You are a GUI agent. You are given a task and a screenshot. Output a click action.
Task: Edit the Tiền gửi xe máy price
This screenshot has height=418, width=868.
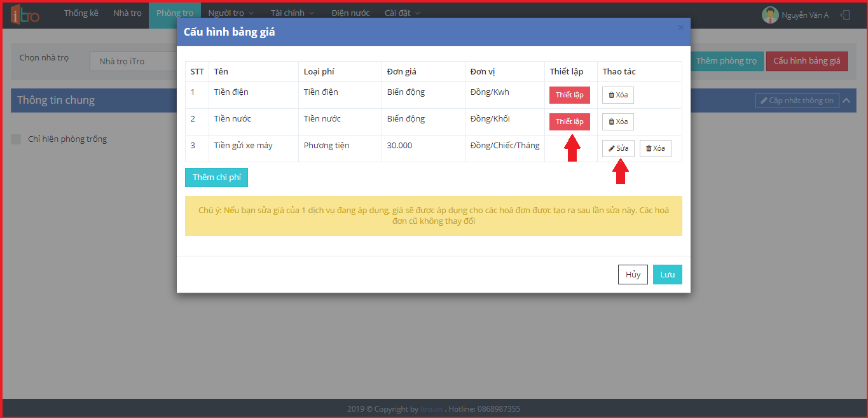tap(618, 148)
